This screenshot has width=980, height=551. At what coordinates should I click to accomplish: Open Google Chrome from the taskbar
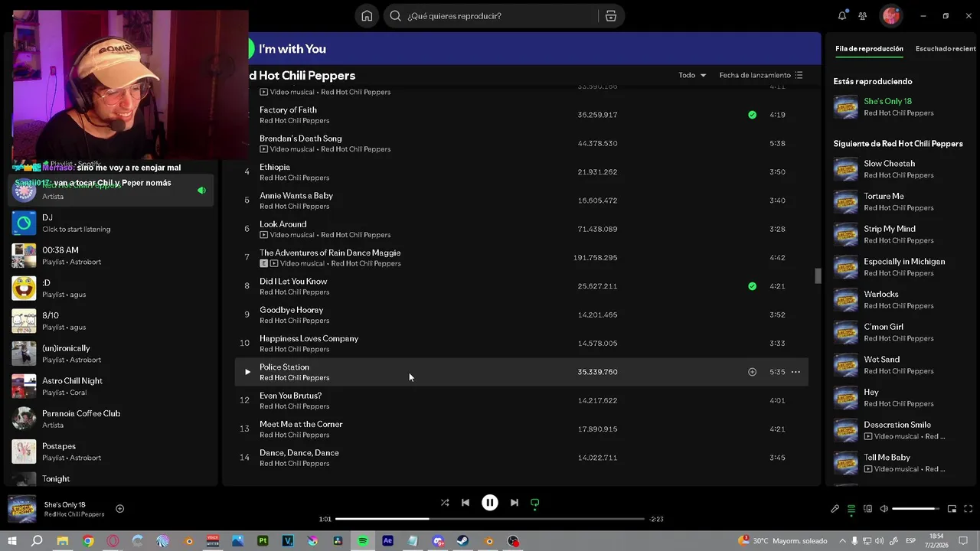click(88, 541)
